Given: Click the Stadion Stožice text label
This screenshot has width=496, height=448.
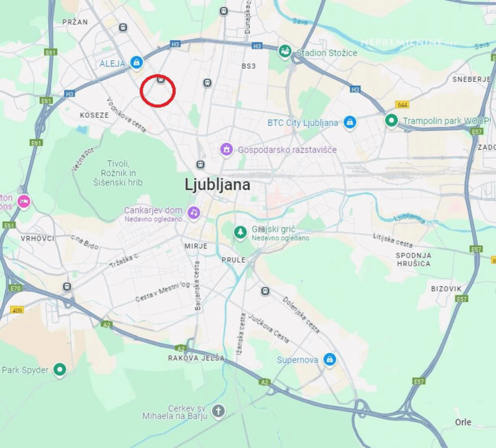Looking at the screenshot, I should [x=327, y=53].
